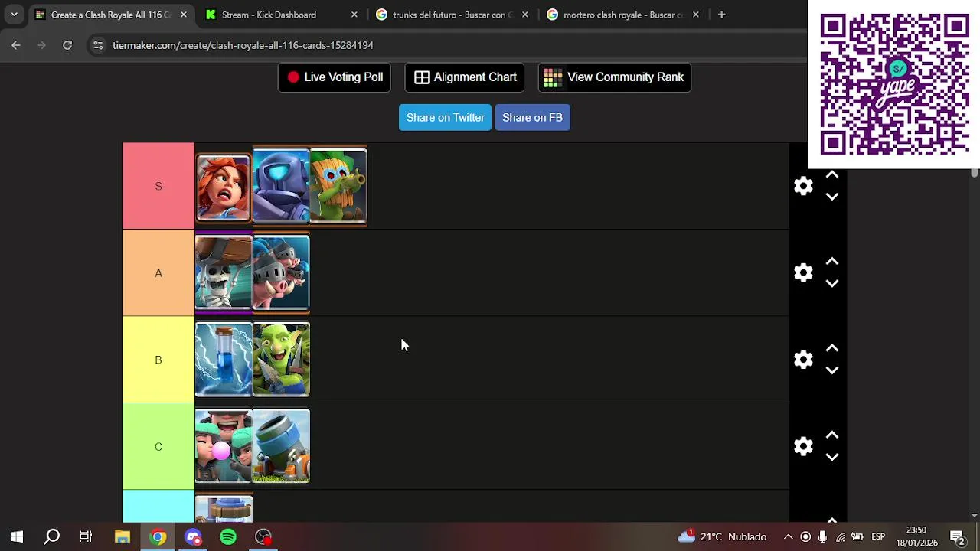Move tier A row down with chevron
The image size is (980, 551).
tap(832, 283)
